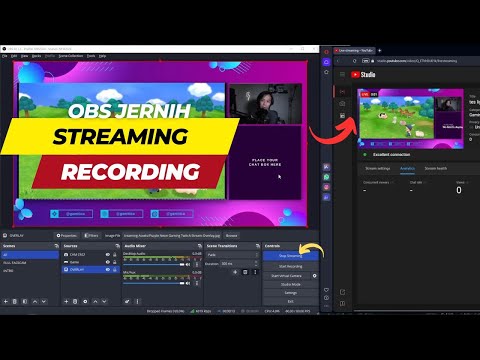This screenshot has width=480, height=360.
Task: Open Mic/Aux options three-dot menu
Action: (x=197, y=283)
